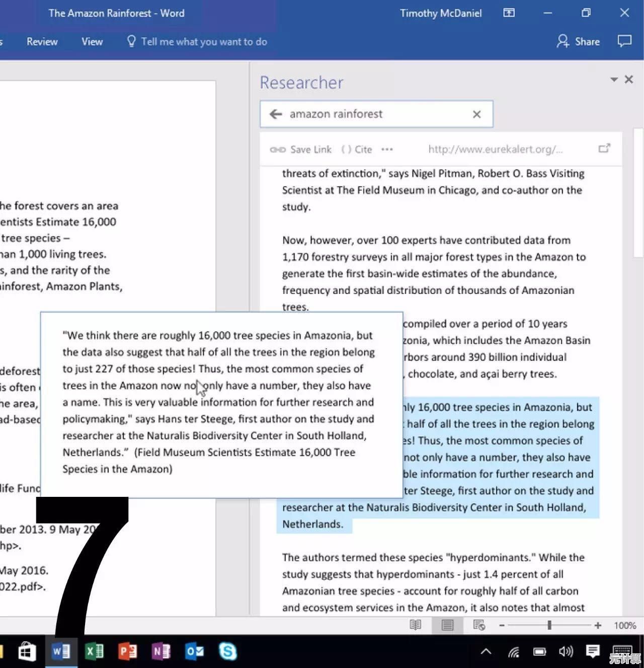Open the Review ribbon tab
The width and height of the screenshot is (644, 668).
(42, 42)
